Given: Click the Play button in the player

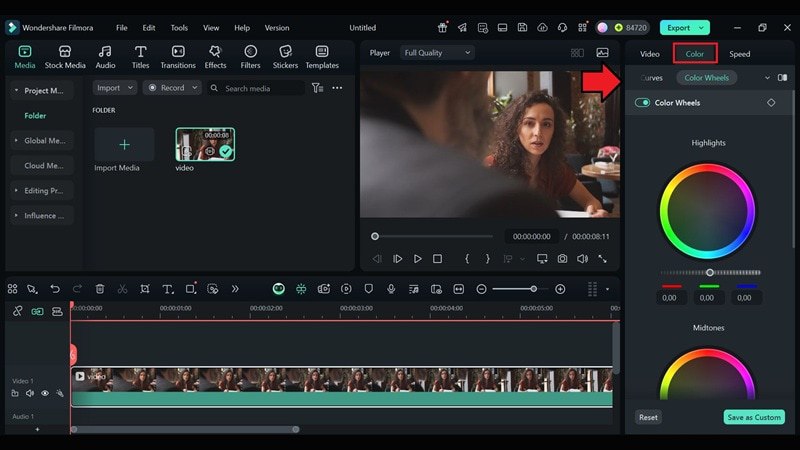Looking at the screenshot, I should (418, 258).
